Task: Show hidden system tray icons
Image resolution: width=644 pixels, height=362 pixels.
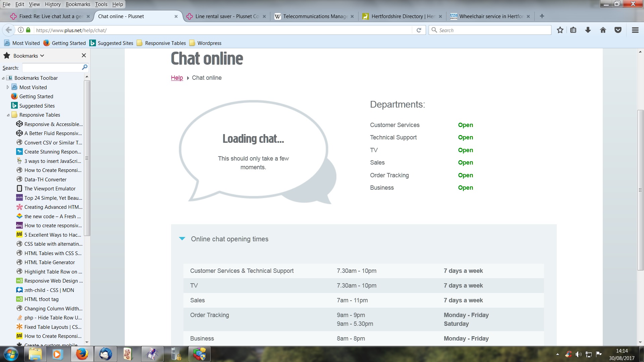Action: [x=557, y=354]
